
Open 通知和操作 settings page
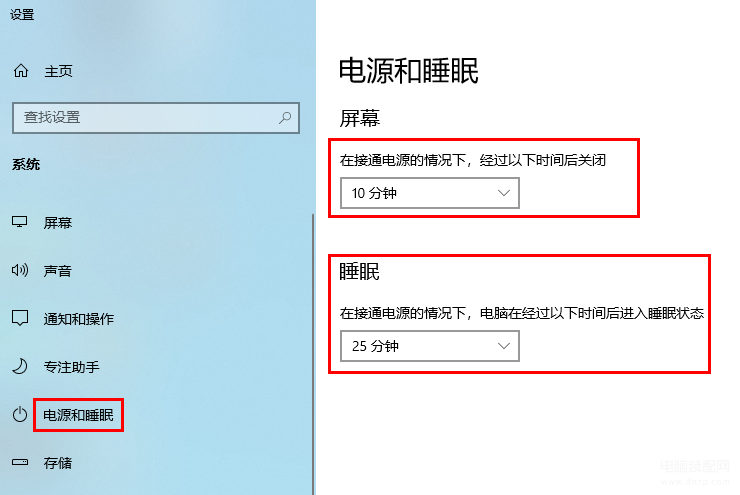(x=79, y=319)
